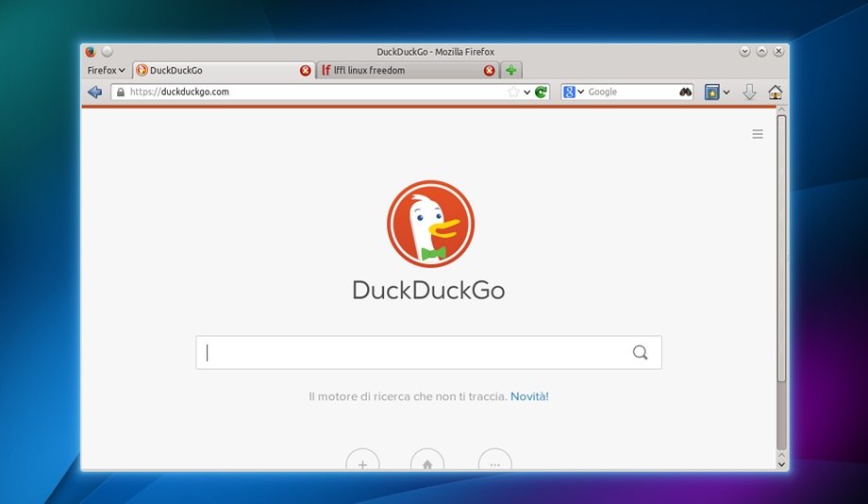The width and height of the screenshot is (868, 504).
Task: Open the Firefox application menu
Action: [x=106, y=70]
